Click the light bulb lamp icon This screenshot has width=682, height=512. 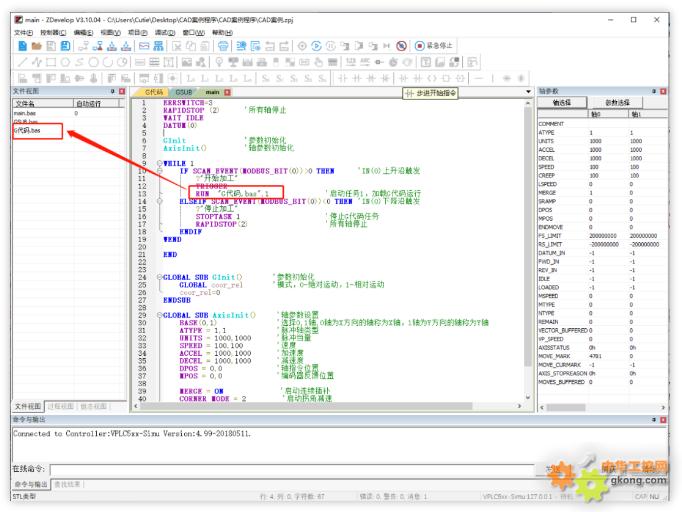coord(219,62)
